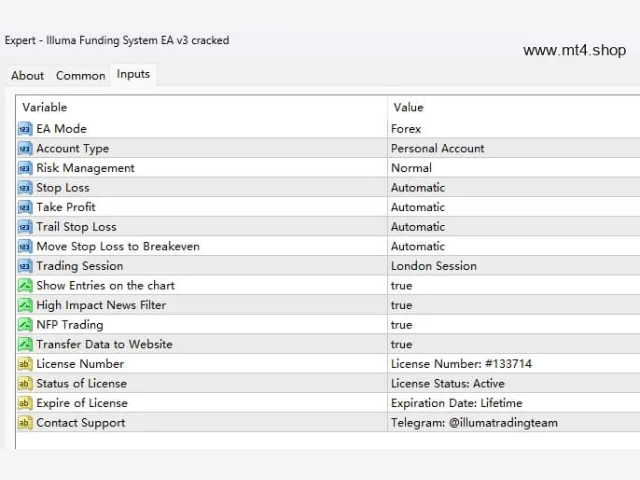Switch to the Common tab
The height and width of the screenshot is (480, 640).
point(80,76)
